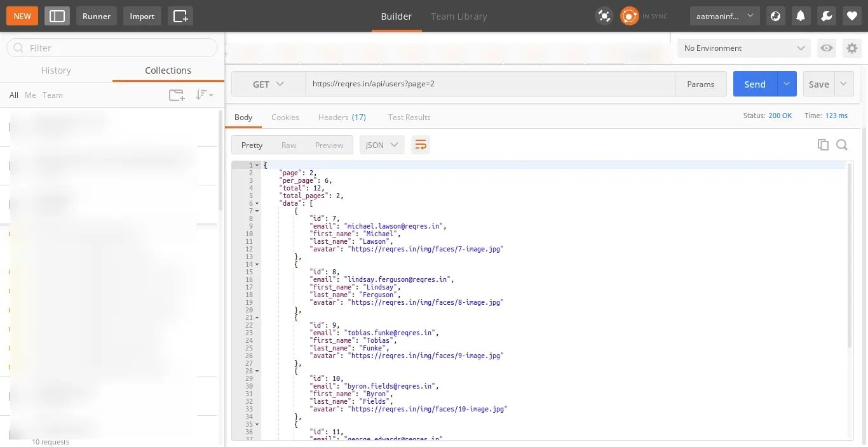Click the request URL input field
This screenshot has height=447, width=868.
[489, 84]
